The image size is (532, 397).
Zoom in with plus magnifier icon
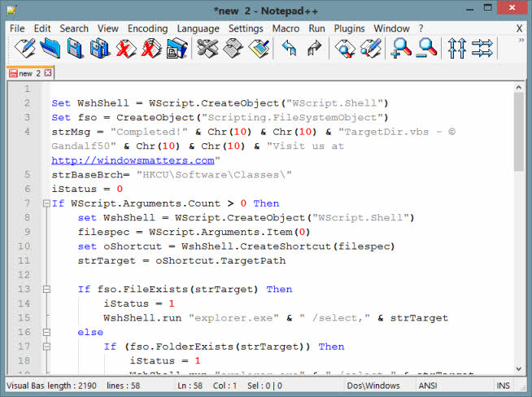[x=401, y=48]
